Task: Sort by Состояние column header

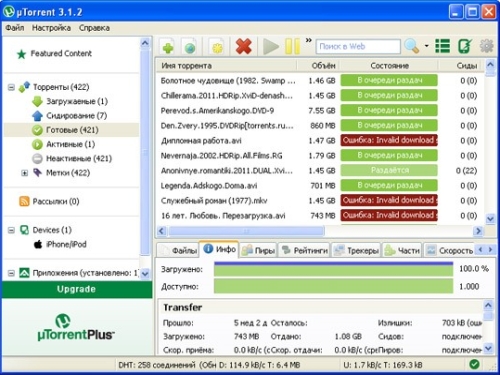Action: pyautogui.click(x=389, y=66)
